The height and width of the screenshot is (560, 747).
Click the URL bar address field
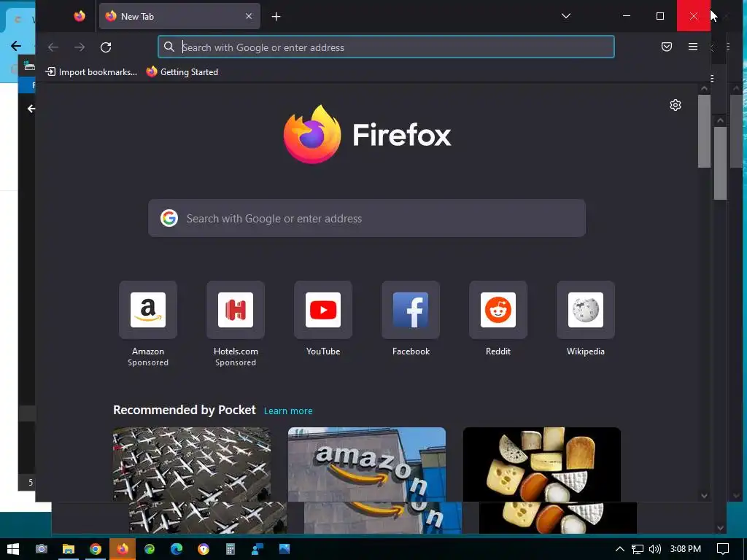tap(386, 47)
